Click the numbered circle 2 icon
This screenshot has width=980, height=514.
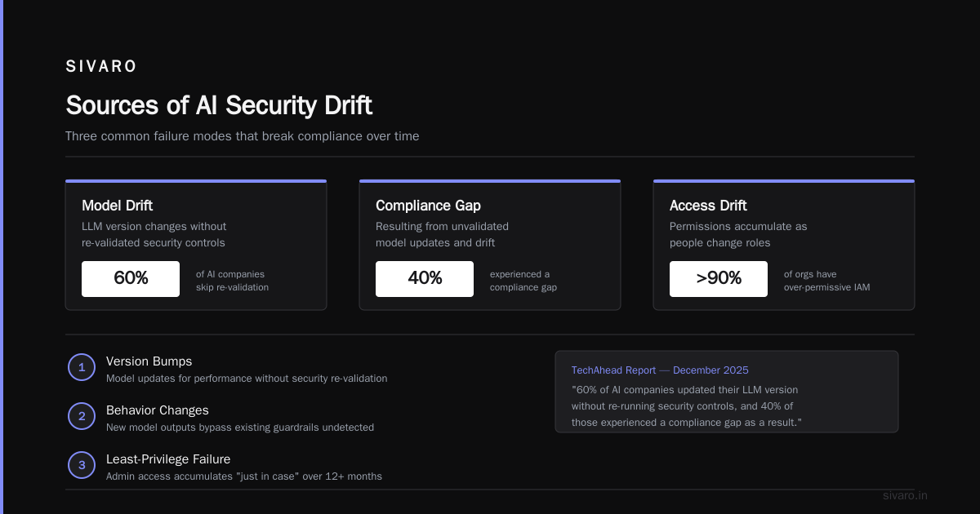click(x=82, y=417)
